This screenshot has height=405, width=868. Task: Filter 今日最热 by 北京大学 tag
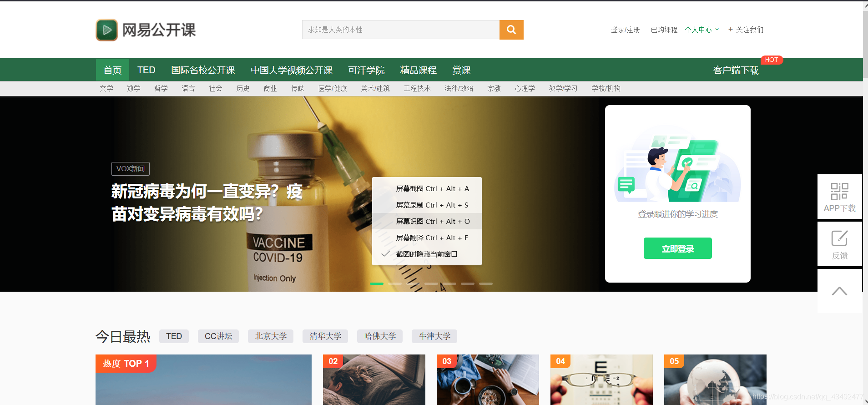(x=271, y=336)
